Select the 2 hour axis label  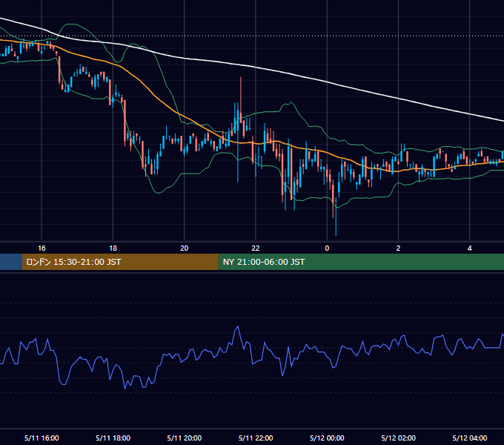click(x=398, y=248)
